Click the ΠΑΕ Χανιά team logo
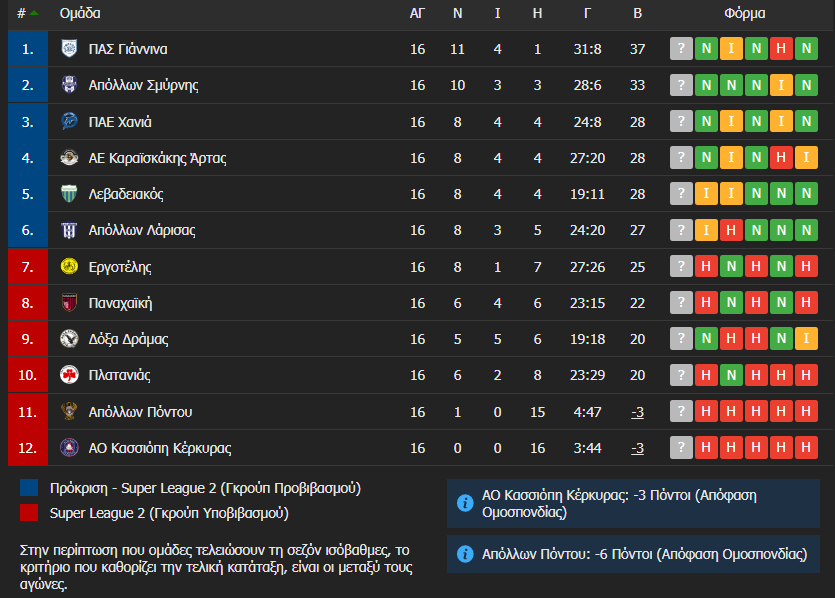 pos(69,122)
